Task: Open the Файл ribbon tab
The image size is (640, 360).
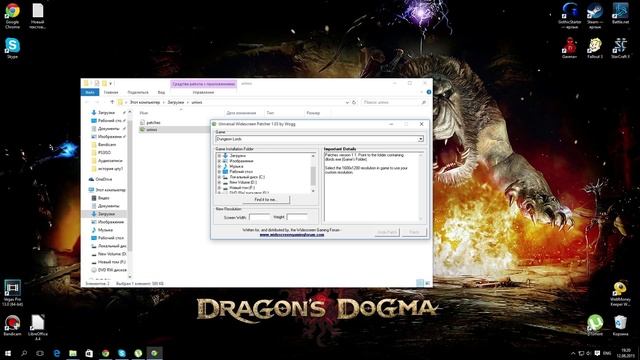Action: point(90,92)
